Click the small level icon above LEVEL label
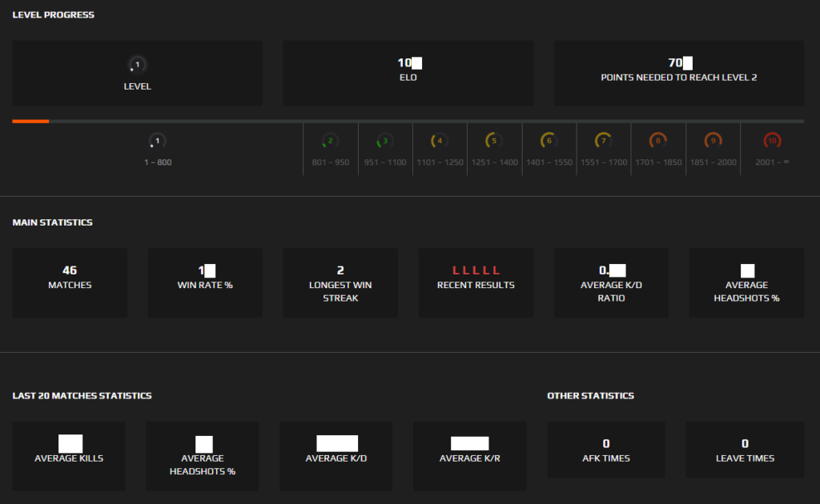This screenshot has height=504, width=820. 136,63
